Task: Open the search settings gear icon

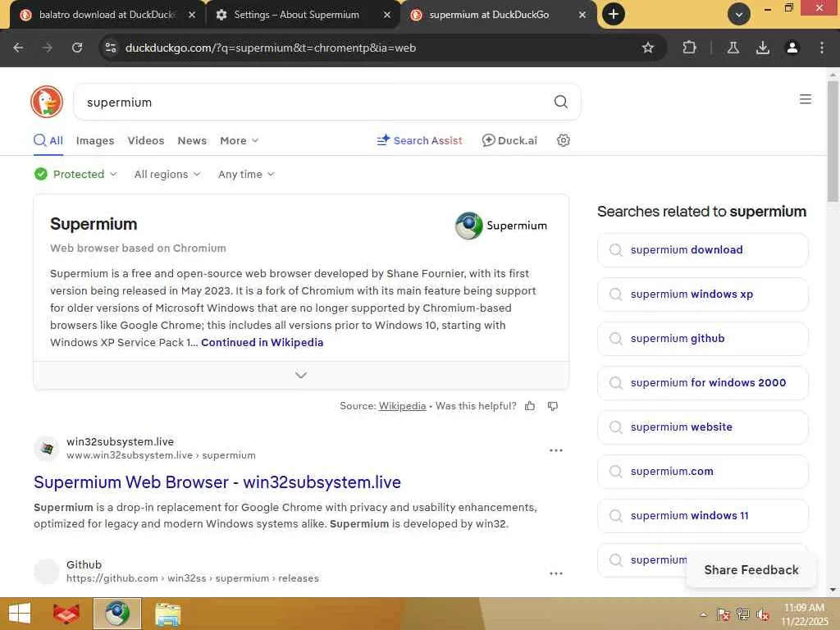Action: (563, 140)
